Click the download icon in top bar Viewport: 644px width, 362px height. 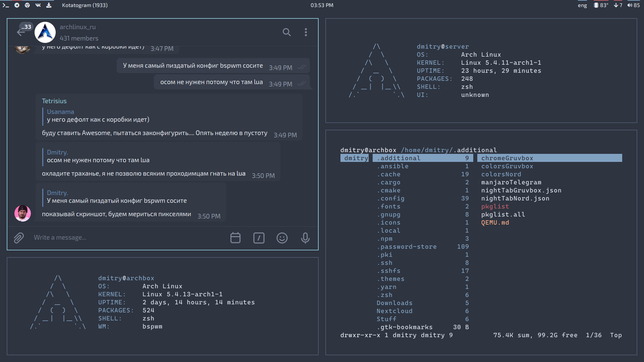coord(49,5)
